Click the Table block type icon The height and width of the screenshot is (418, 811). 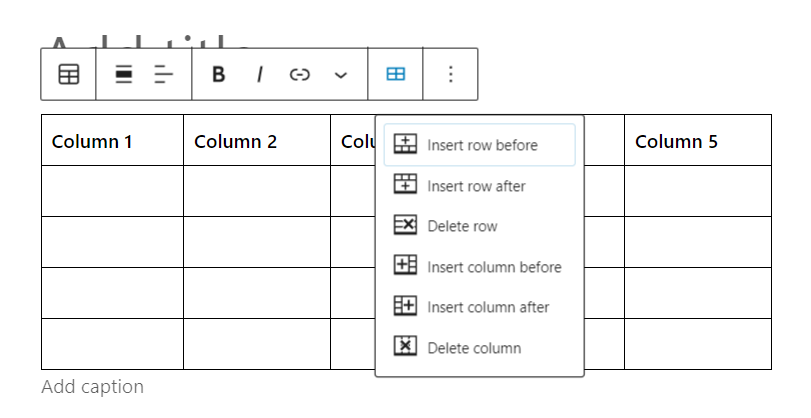tap(68, 75)
